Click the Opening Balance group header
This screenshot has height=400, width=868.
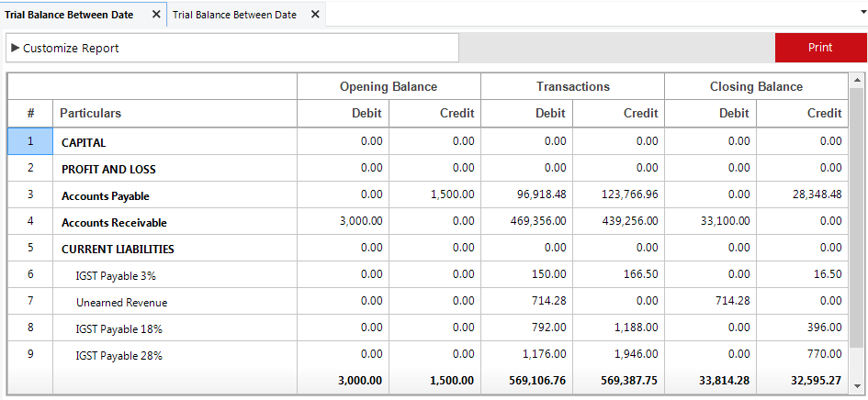point(389,86)
